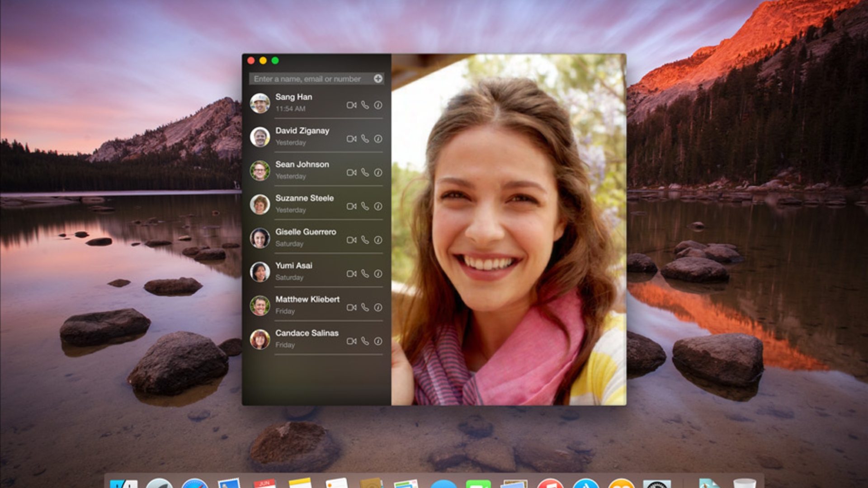Viewport: 868px width, 488px height.
Task: Open Finder from the Dock
Action: click(x=123, y=483)
